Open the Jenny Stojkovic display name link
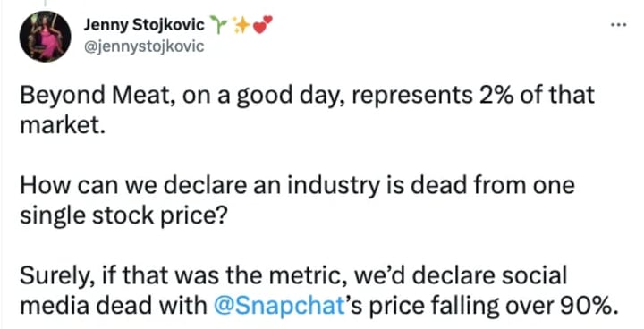Screen dimensions: 644x329 click(x=144, y=25)
